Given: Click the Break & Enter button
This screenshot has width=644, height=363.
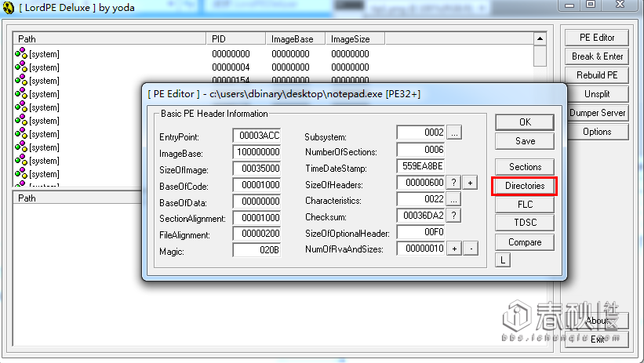Looking at the screenshot, I should tap(597, 56).
